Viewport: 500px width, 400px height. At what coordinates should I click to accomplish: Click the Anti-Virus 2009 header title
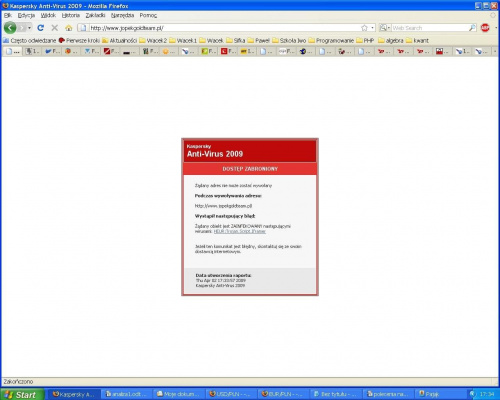coord(215,154)
